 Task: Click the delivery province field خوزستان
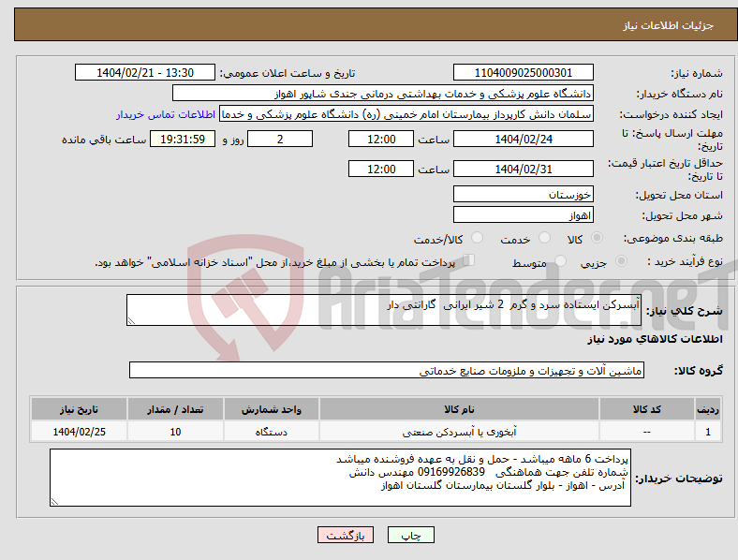(x=523, y=194)
